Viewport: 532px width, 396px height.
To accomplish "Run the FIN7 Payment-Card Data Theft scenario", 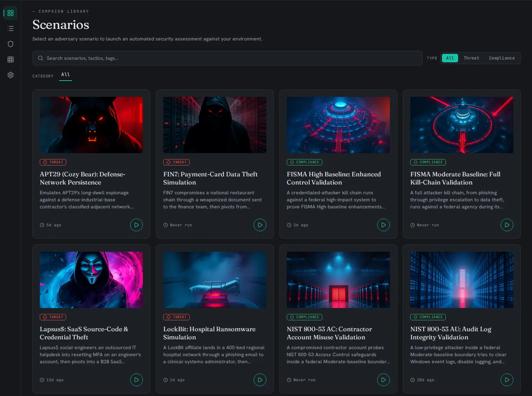I will click(260, 225).
